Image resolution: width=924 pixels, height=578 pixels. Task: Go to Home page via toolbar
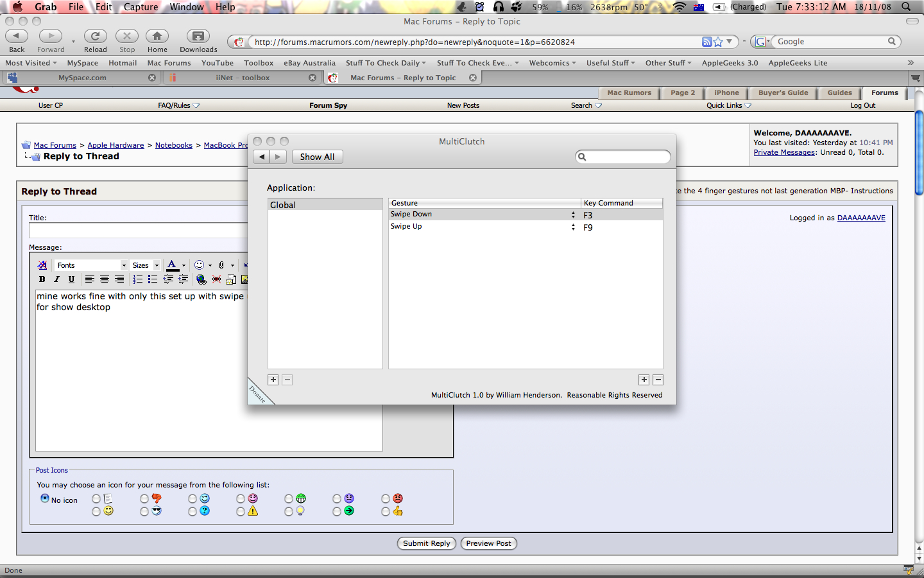pos(157,36)
